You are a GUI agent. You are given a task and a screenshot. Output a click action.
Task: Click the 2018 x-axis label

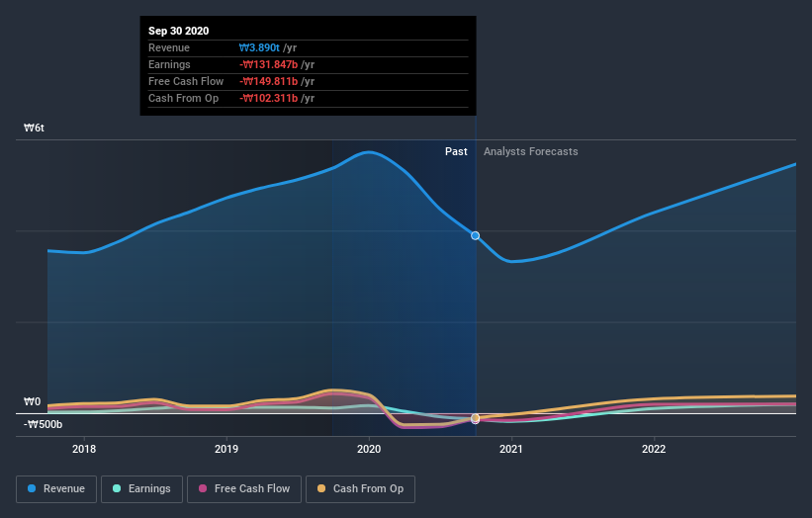coord(84,449)
